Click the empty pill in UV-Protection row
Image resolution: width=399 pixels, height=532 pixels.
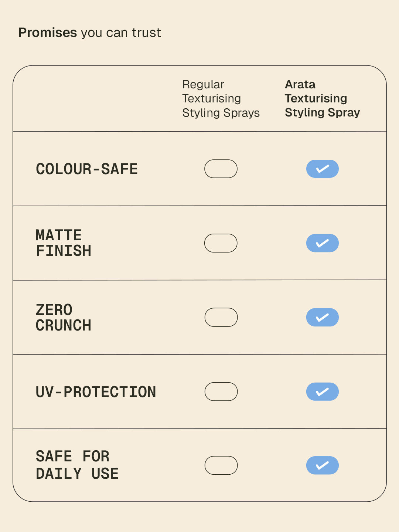coord(221,392)
